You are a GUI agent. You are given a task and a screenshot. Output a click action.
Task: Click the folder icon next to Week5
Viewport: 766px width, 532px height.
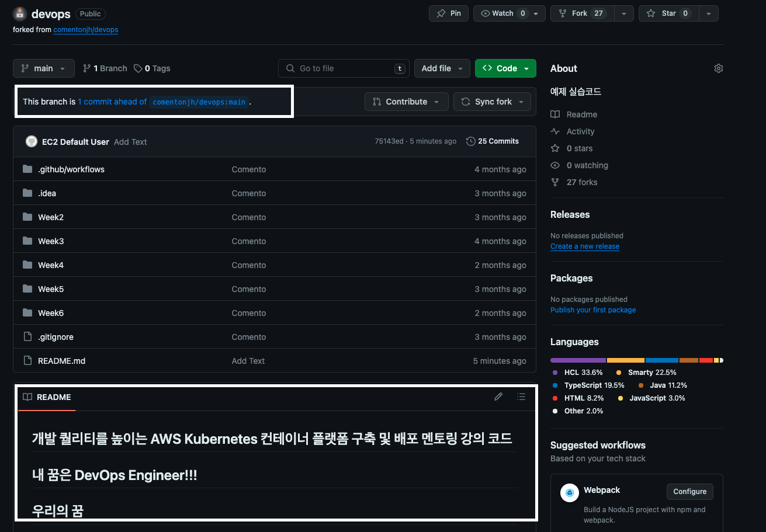(x=27, y=289)
